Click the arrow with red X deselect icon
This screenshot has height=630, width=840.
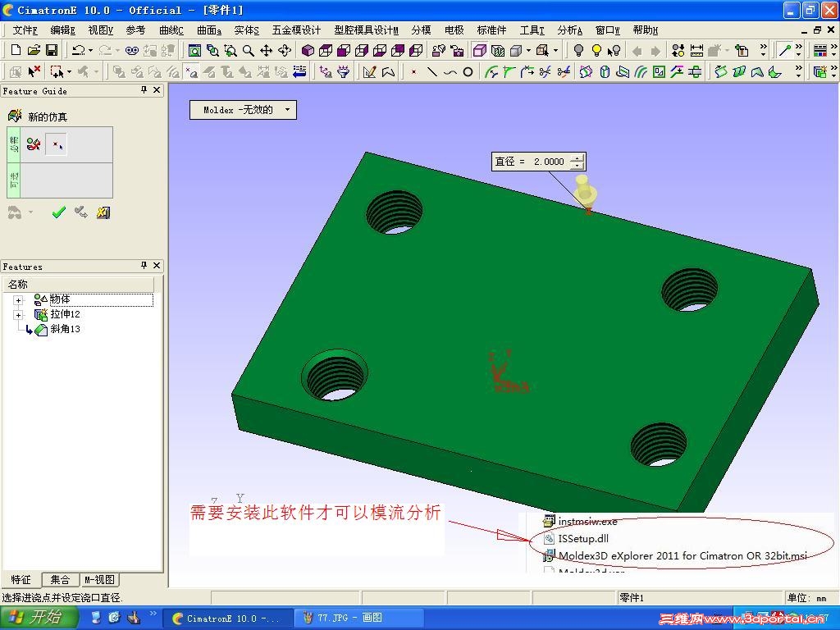pos(34,71)
